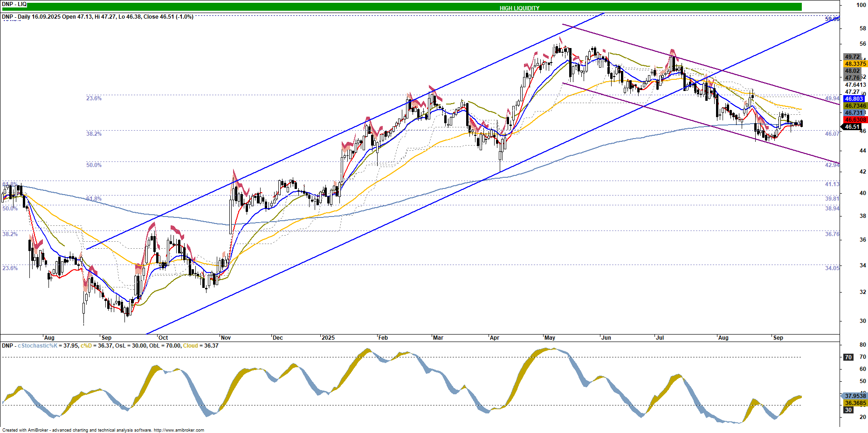
Task: Select the gray 49.72 price tag
Action: tap(852, 57)
